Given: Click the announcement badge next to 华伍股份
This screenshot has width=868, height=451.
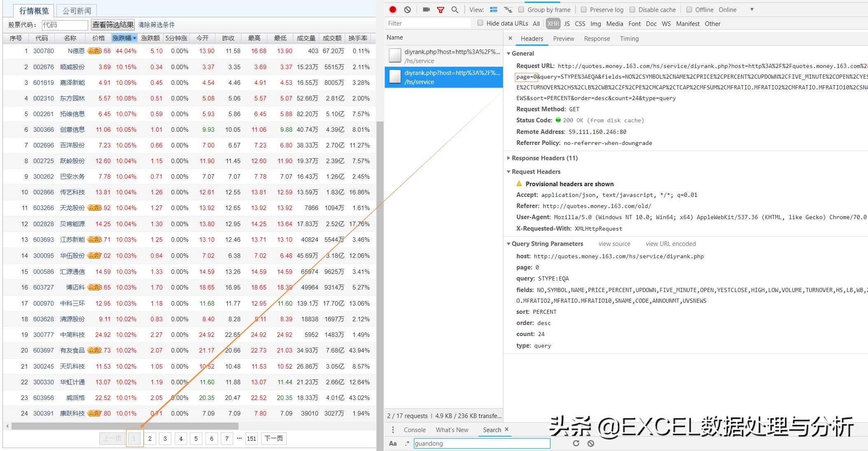Looking at the screenshot, I should 93,255.
